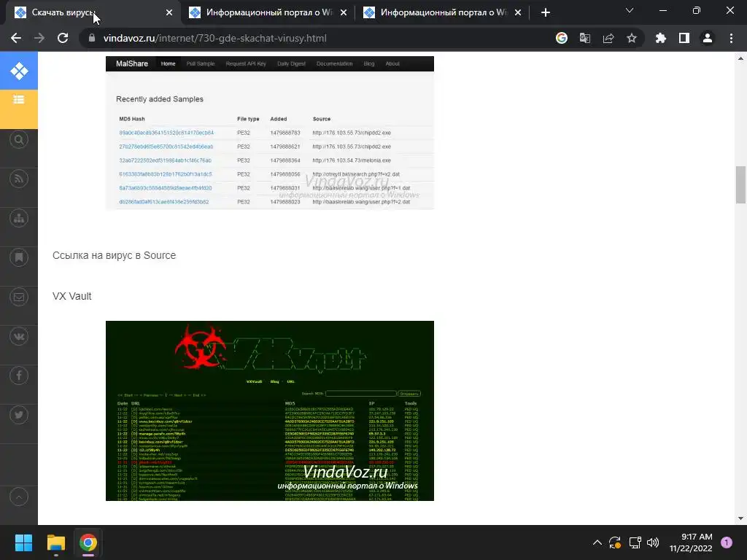View site info via the padlock icon
747x560 pixels.
[92, 38]
